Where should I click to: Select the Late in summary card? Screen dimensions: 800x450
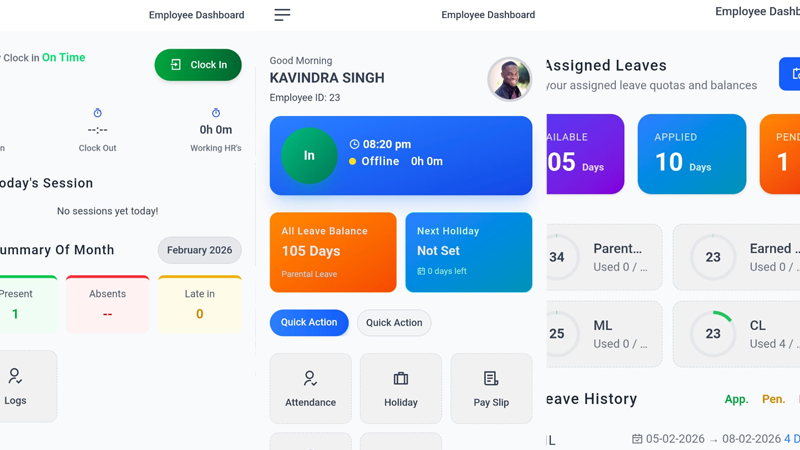point(199,304)
